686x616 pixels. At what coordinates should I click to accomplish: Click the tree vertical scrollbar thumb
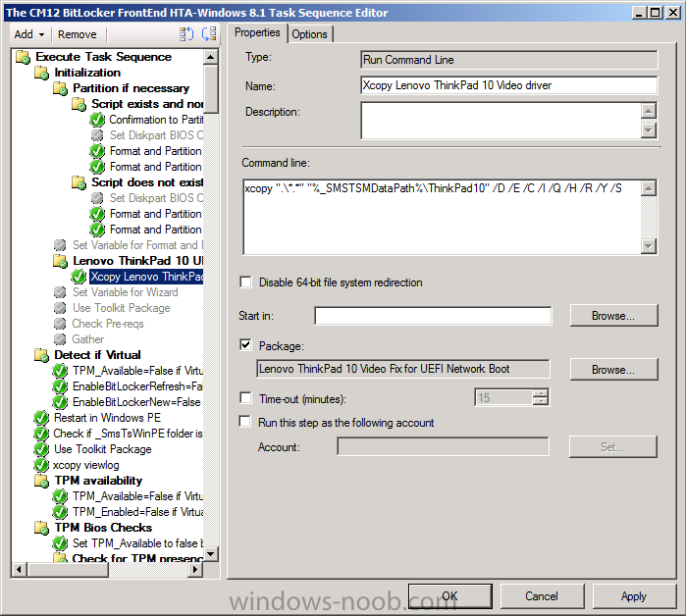pyautogui.click(x=211, y=89)
